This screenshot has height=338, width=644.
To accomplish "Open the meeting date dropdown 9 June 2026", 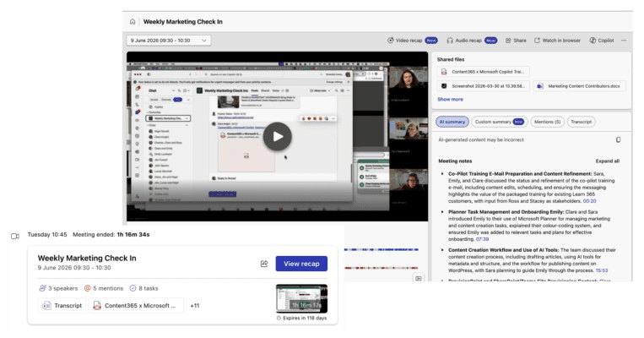I will (169, 41).
